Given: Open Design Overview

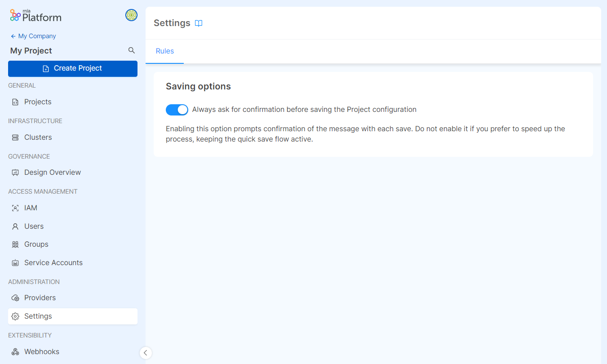Looking at the screenshot, I should (x=53, y=172).
